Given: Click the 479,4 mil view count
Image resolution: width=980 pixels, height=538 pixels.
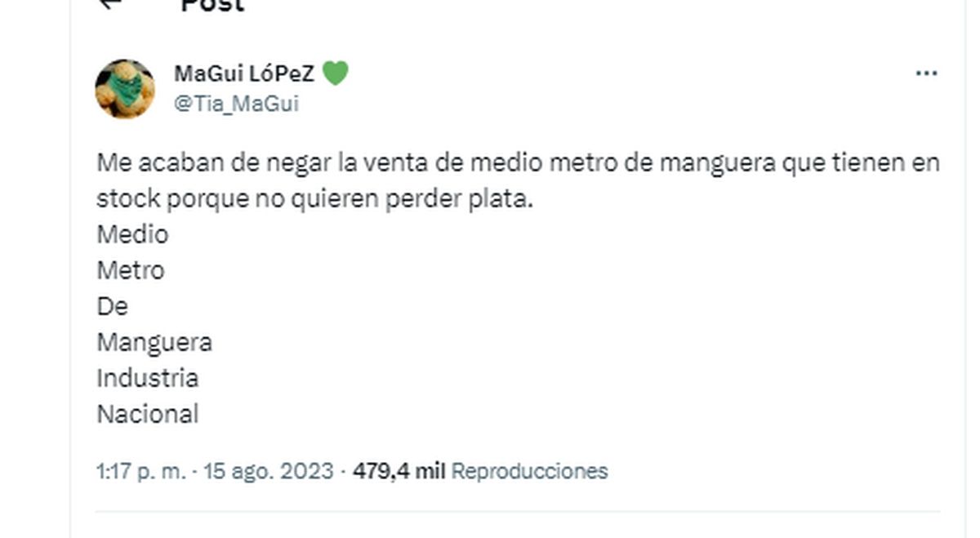Looking at the screenshot, I should (399, 471).
